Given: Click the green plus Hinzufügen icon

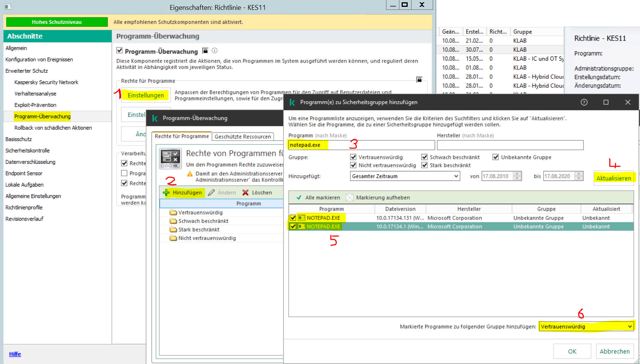Looking at the screenshot, I should (166, 193).
